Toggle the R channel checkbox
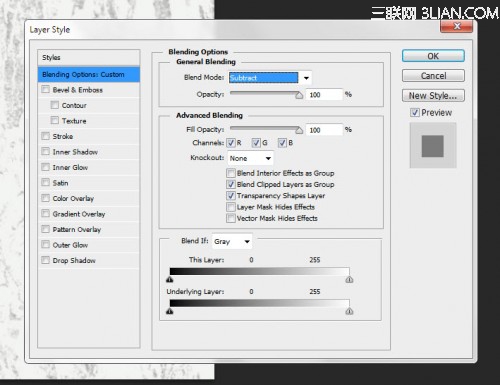Image resolution: width=500 pixels, height=385 pixels. tap(231, 143)
